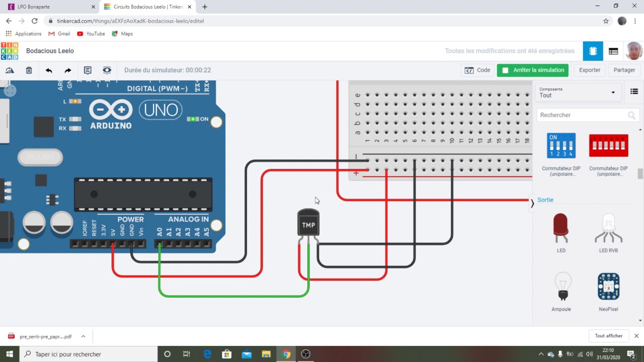Click the Sortie section heading

coord(545,200)
